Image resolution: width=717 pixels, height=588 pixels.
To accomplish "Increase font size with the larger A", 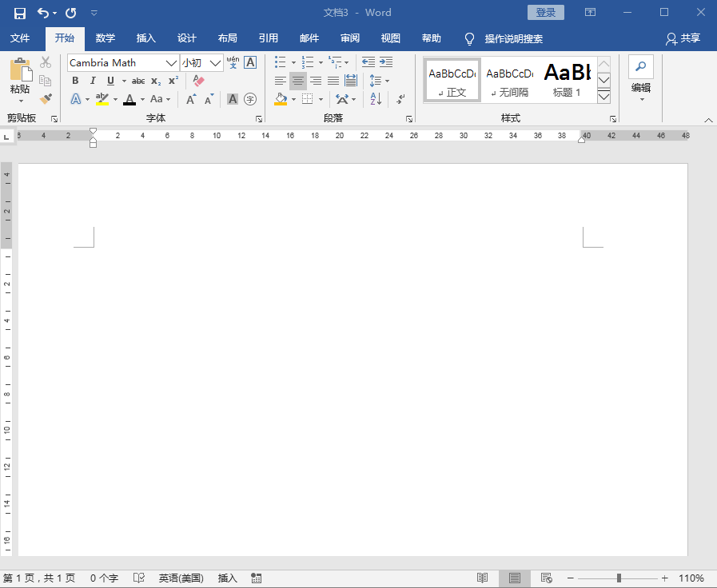I will (191, 99).
